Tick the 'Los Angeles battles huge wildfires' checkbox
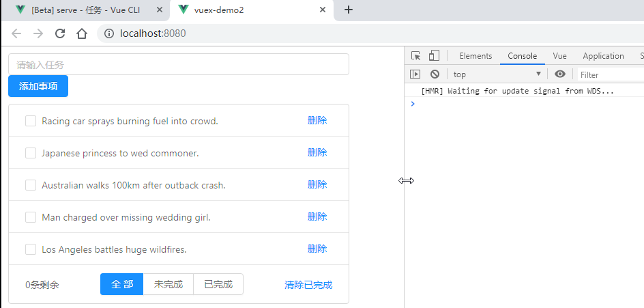 [31, 249]
